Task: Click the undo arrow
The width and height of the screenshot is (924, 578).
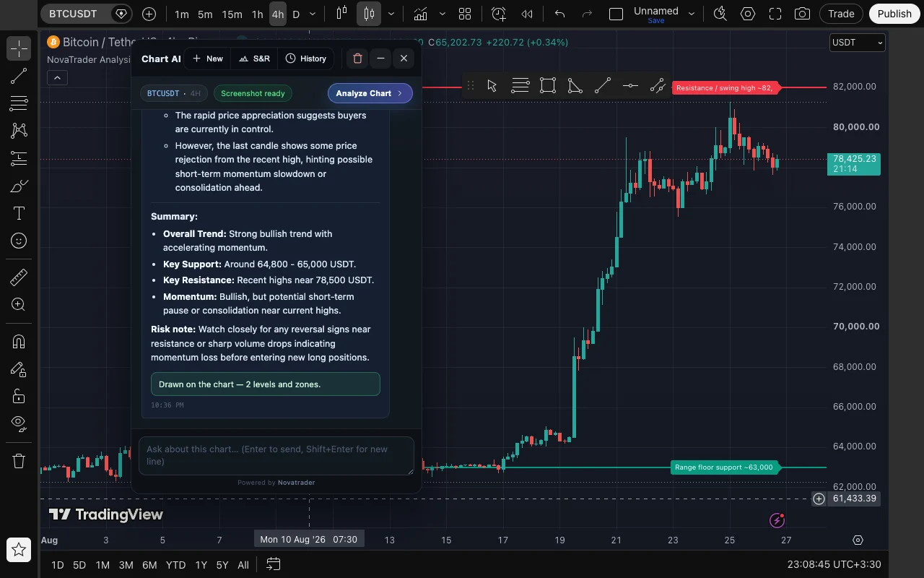Action: [559, 14]
